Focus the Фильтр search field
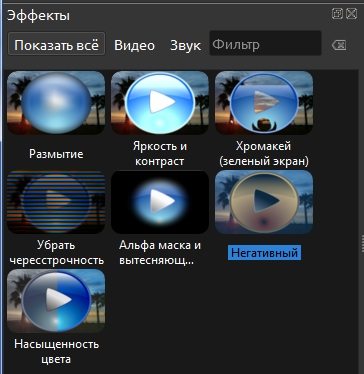Screen dimensions: 364x374 pyautogui.click(x=265, y=43)
